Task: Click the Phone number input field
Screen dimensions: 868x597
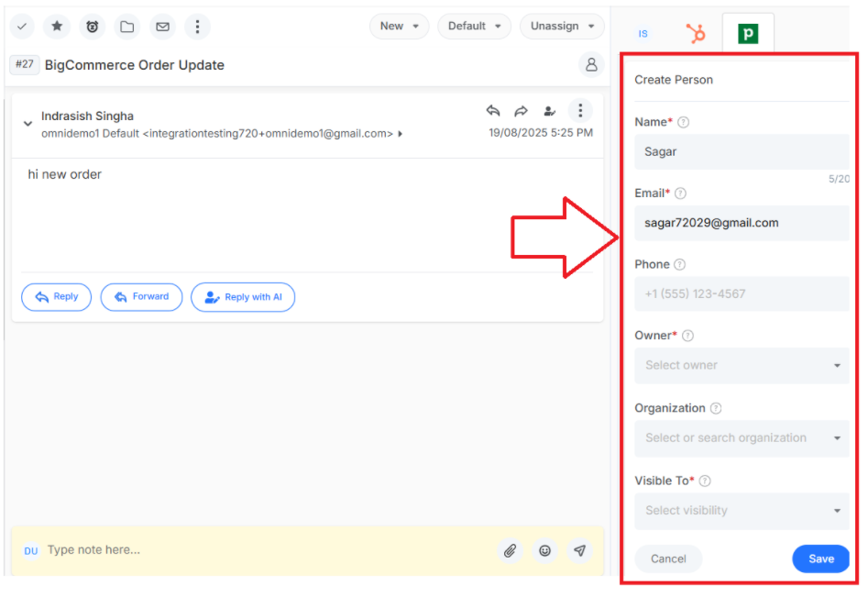Action: click(x=742, y=293)
